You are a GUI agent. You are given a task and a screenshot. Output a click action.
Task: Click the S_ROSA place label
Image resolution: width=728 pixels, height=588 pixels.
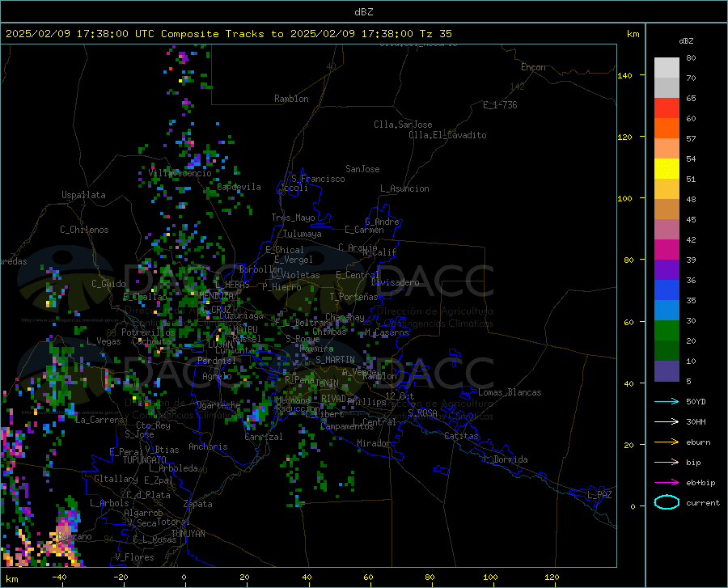[x=422, y=412]
